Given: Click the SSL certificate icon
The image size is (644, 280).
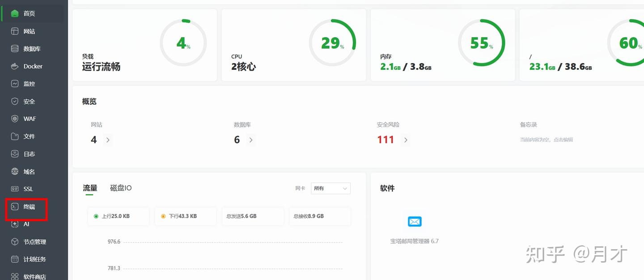Looking at the screenshot, I should pos(15,189).
